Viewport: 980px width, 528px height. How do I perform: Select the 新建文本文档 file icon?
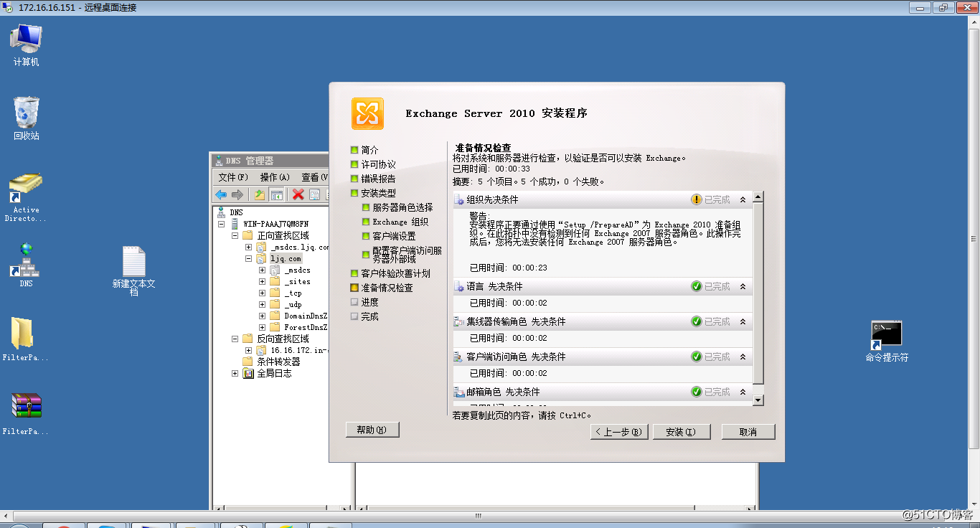coord(133,271)
